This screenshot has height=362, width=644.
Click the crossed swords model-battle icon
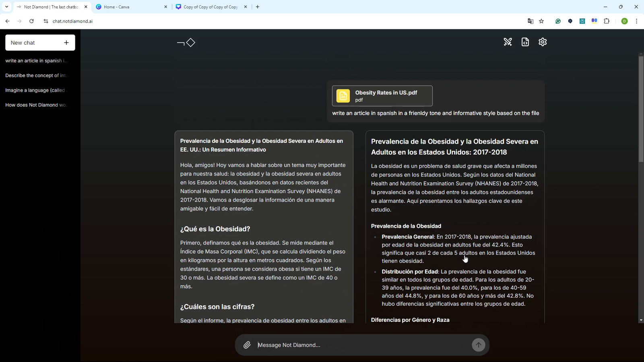[x=508, y=42]
